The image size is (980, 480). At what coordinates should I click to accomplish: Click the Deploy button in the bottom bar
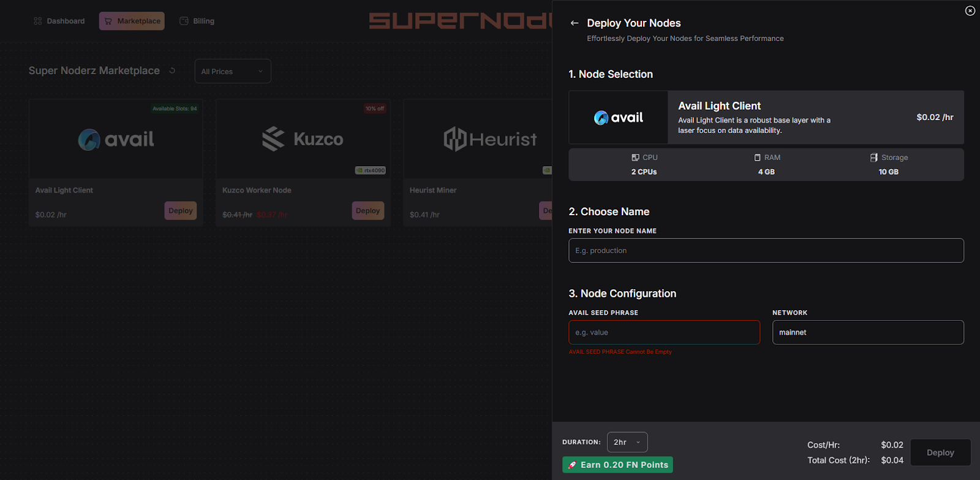(940, 452)
